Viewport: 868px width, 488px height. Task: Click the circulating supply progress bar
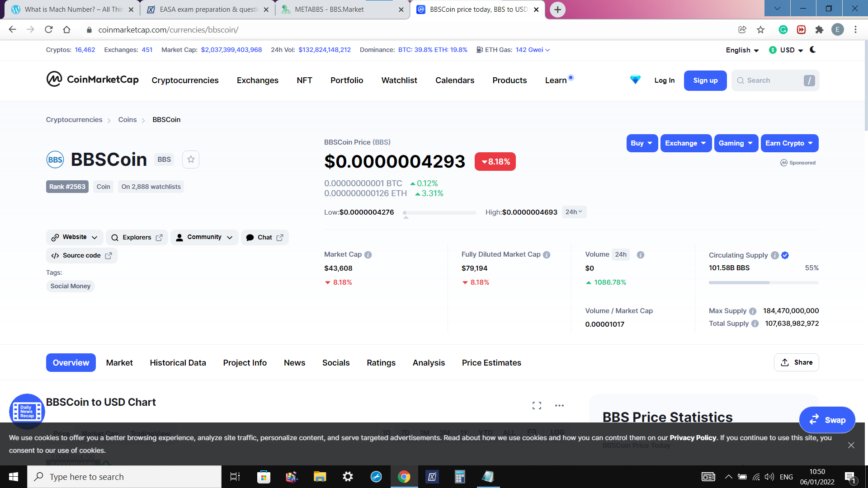point(764,282)
